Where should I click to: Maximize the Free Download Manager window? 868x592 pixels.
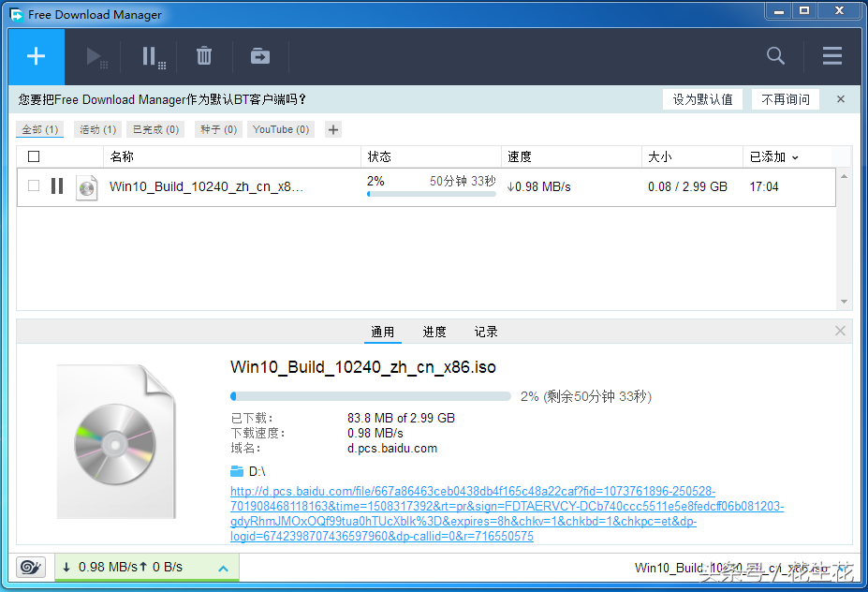(x=804, y=11)
